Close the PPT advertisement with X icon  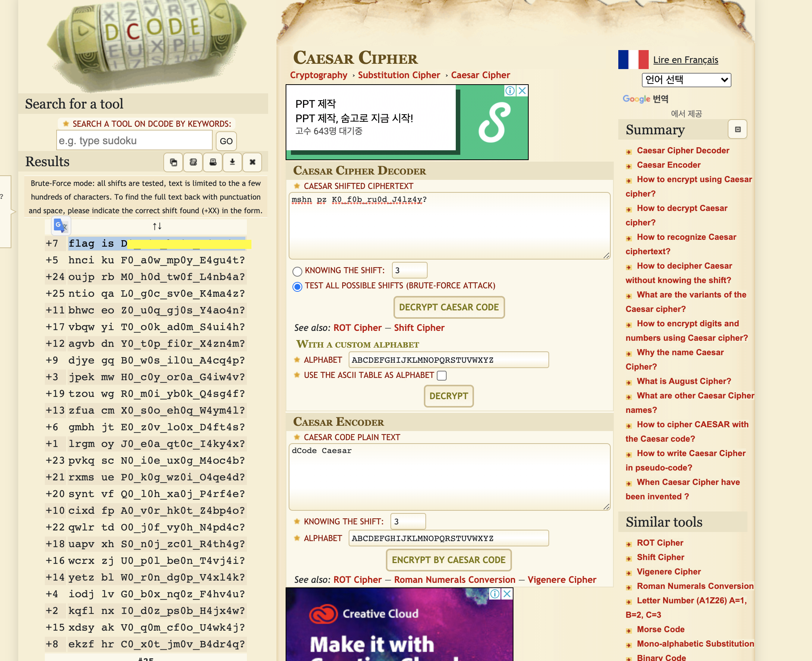pos(523,91)
